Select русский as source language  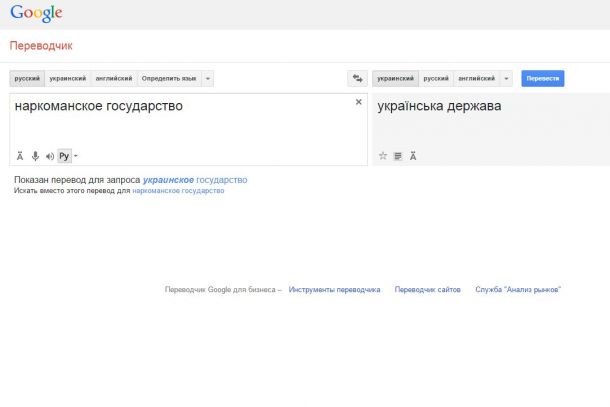click(27, 79)
